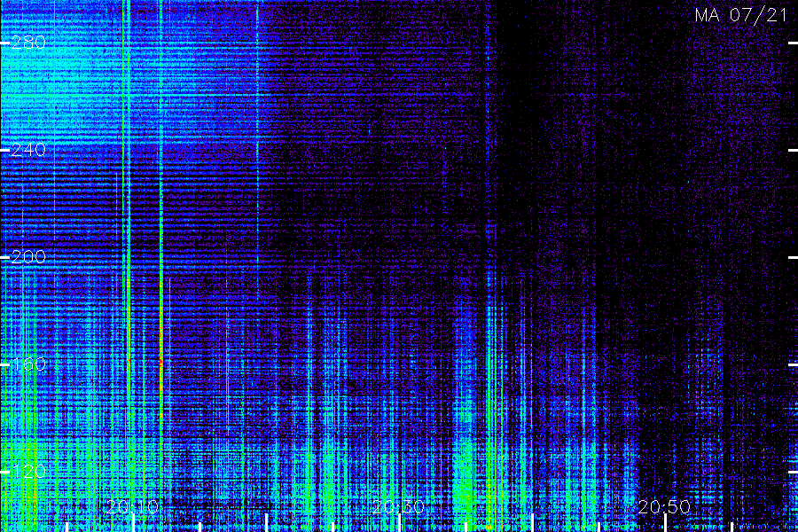The height and width of the screenshot is (532, 798).
Task: Click the 200 frequency axis label
Action: click(x=28, y=257)
